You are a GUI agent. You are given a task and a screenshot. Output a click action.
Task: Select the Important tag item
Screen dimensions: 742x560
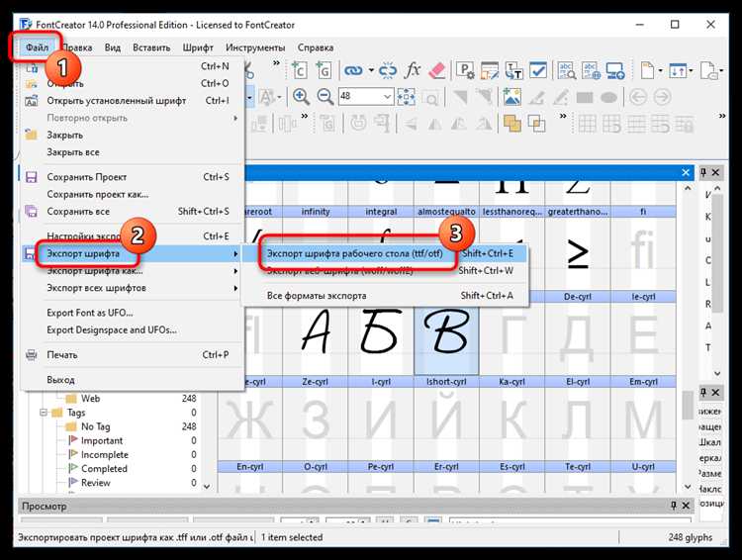pyautogui.click(x=101, y=440)
